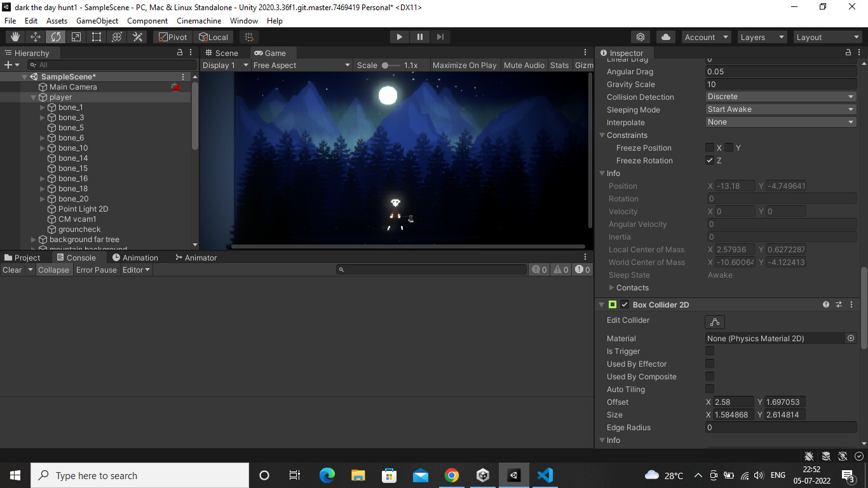Open Account dropdown
868x488 pixels.
click(x=707, y=37)
